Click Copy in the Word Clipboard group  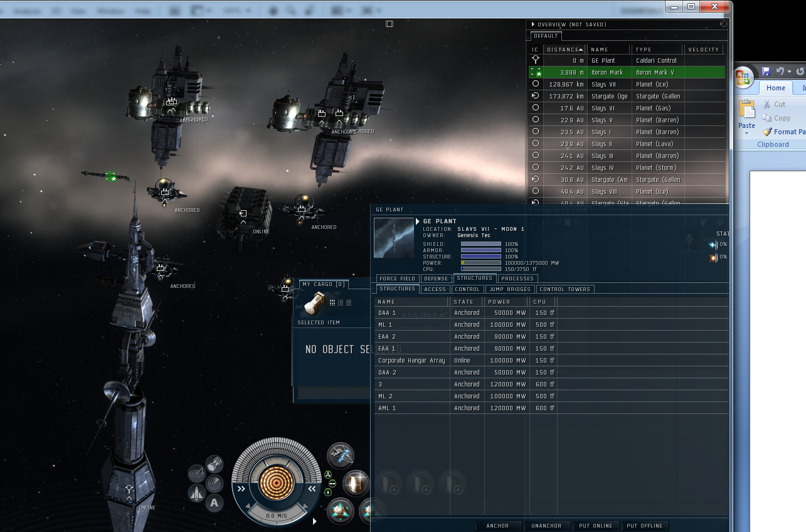tap(777, 118)
